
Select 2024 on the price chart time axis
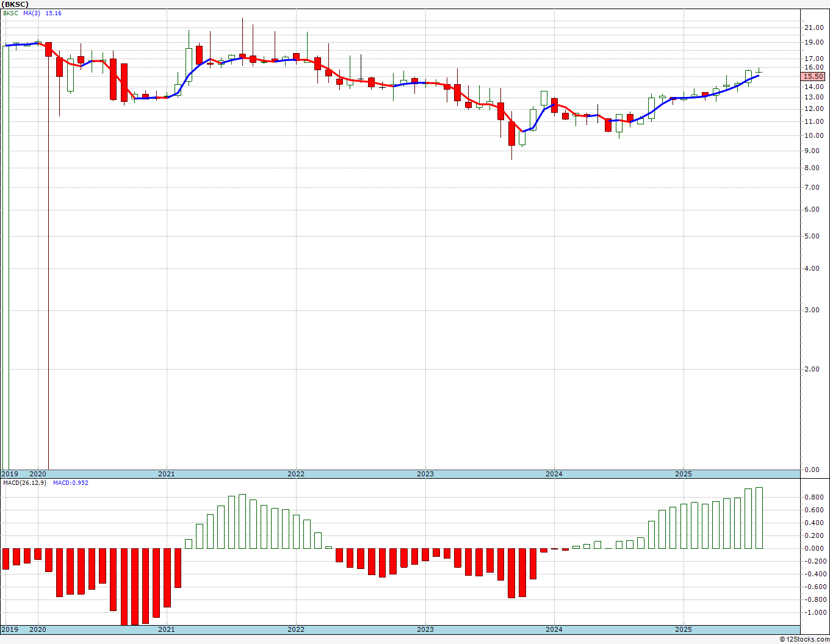[554, 474]
